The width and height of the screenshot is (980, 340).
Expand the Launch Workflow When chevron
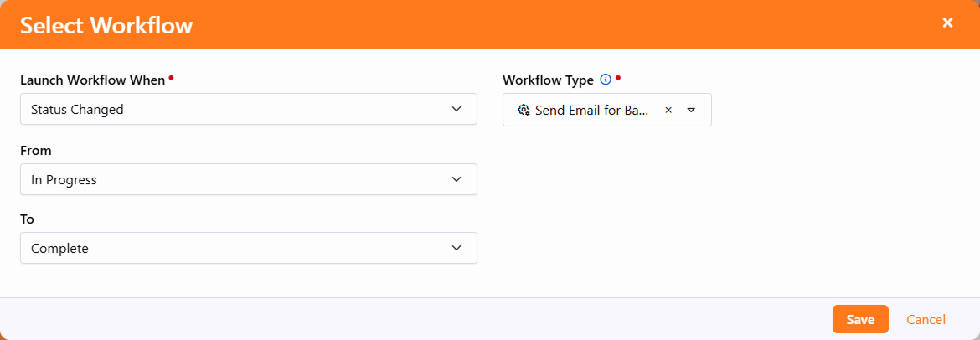pyautogui.click(x=456, y=109)
